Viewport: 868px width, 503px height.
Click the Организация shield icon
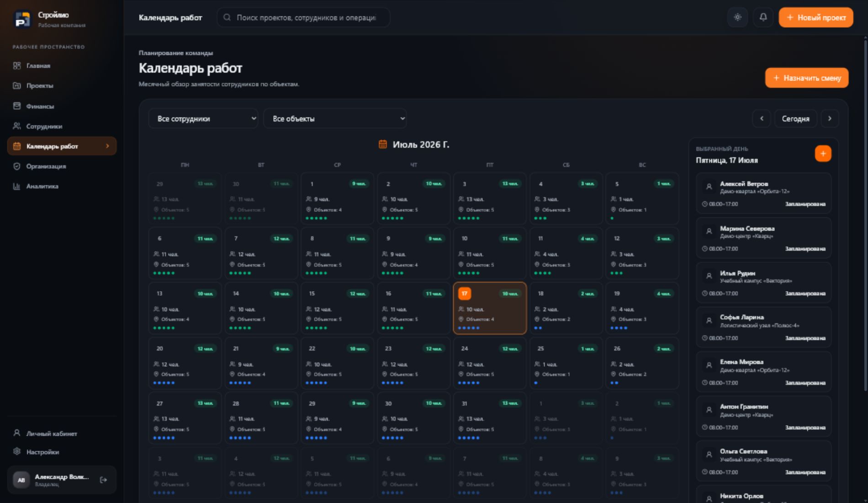click(x=17, y=166)
